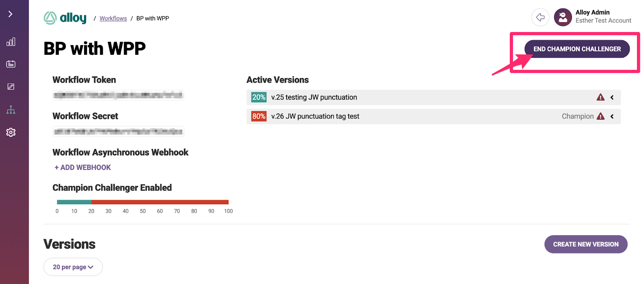644x284 pixels.
Task: Open the entities list sidebar icon
Action: pos(11,64)
